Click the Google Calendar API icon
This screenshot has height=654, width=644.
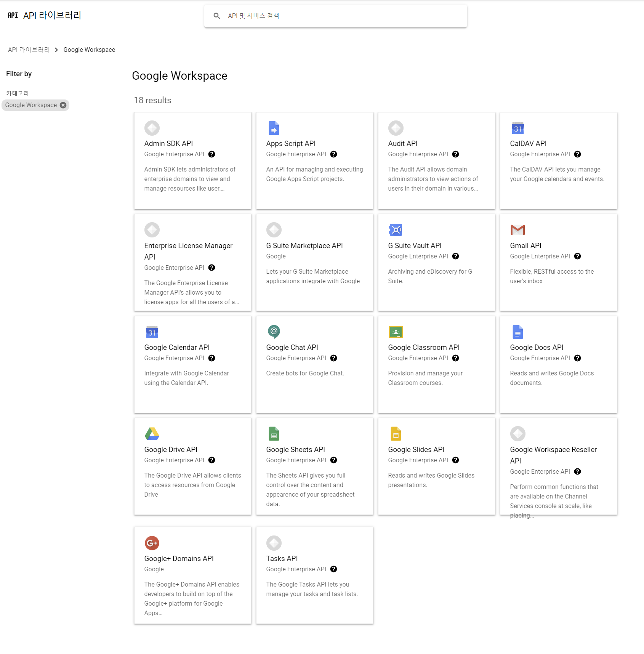coord(152,332)
